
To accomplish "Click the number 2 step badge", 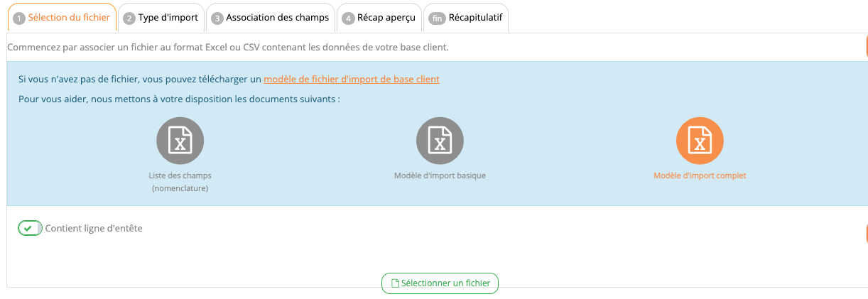I will point(129,18).
